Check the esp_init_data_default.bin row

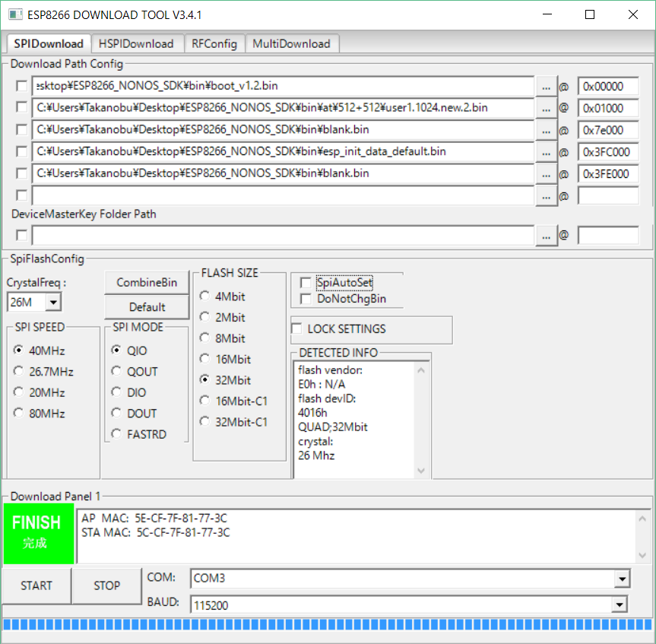22,151
